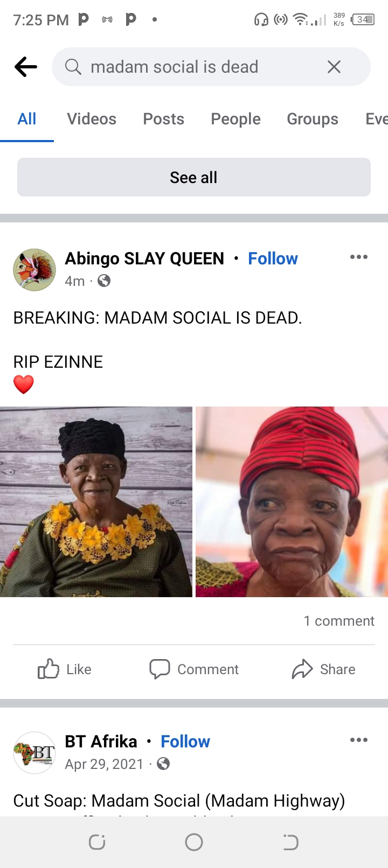Tap the globe privacy icon on Abingo's post
The width and height of the screenshot is (388, 868).
click(x=103, y=281)
